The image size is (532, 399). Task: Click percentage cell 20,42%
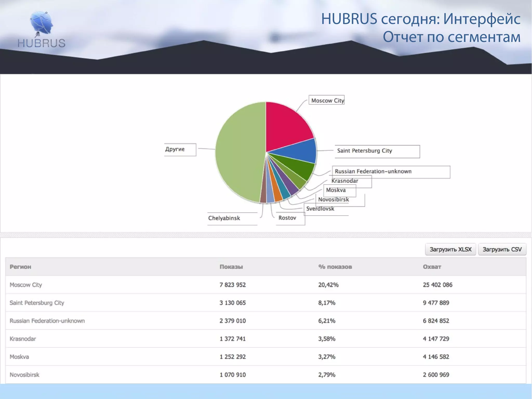tap(328, 285)
